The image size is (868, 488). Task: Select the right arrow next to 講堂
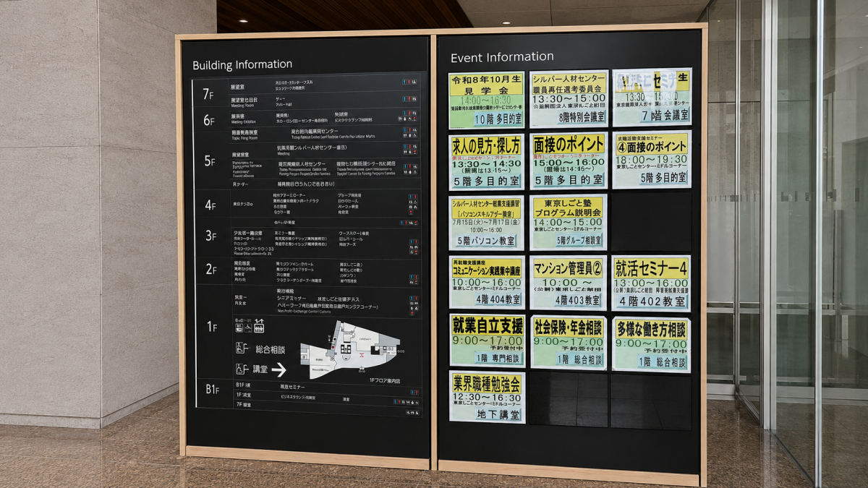(x=278, y=369)
